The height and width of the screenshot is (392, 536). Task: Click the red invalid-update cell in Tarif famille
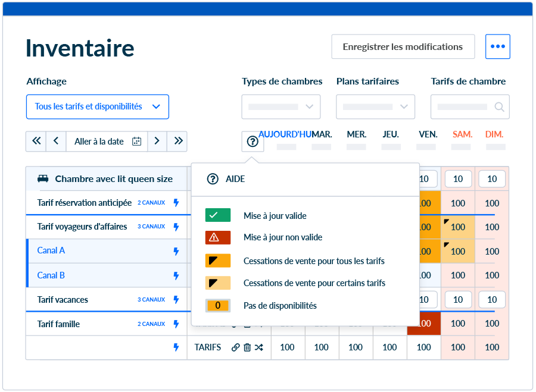point(424,324)
